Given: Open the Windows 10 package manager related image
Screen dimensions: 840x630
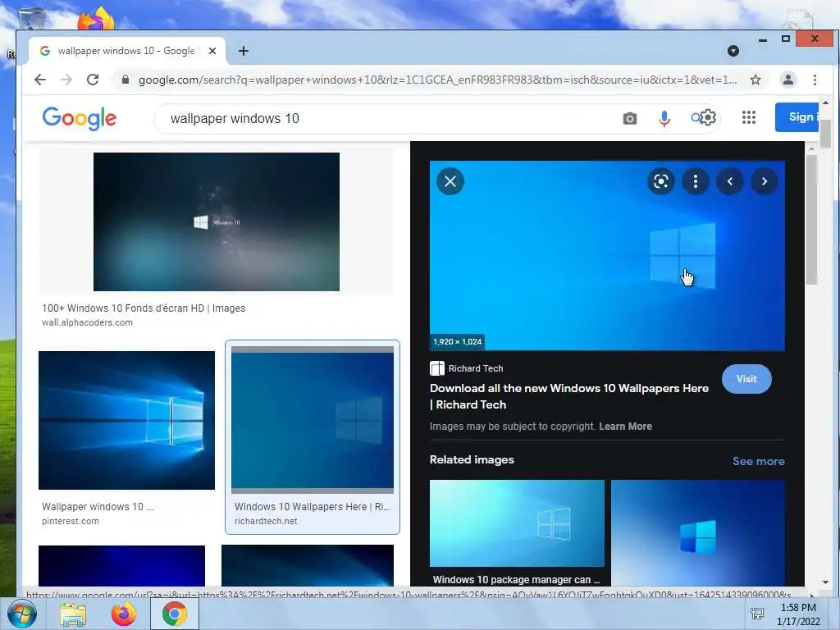Looking at the screenshot, I should 517,523.
